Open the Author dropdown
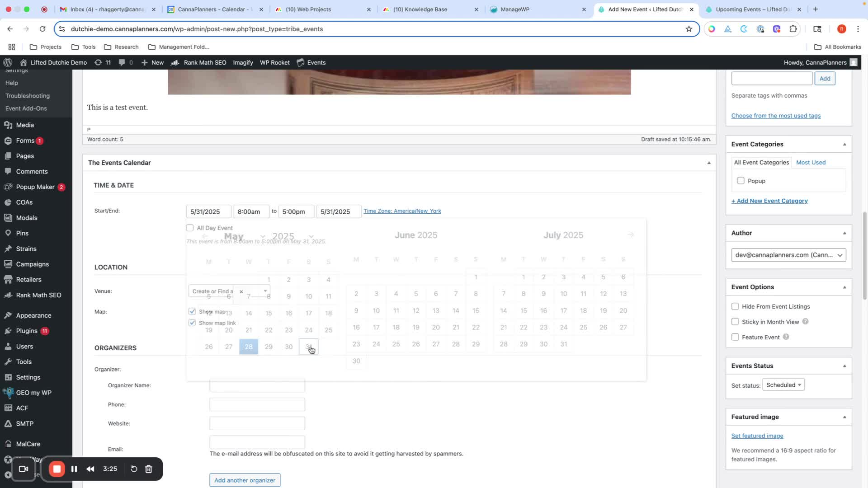868x488 pixels. (788, 255)
